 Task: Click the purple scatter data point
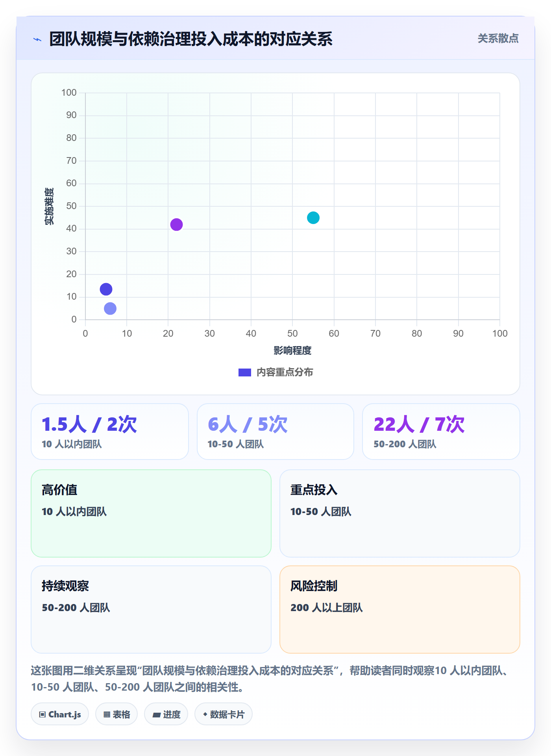176,224
